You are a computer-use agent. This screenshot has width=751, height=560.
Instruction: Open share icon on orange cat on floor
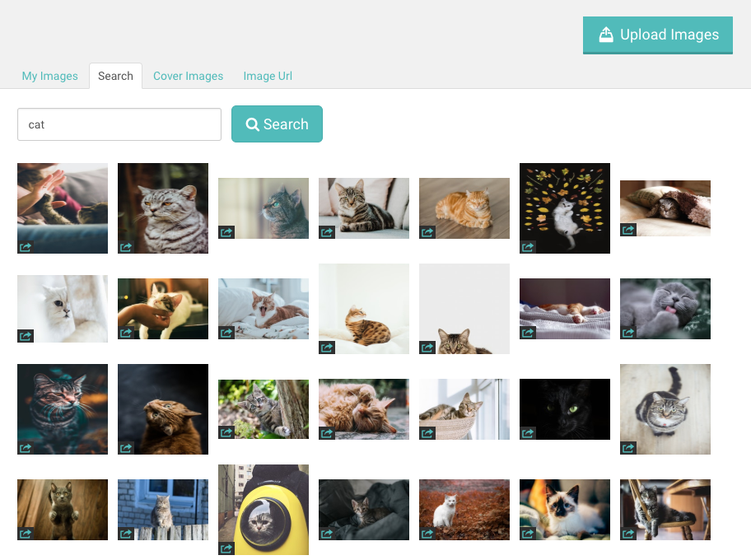coord(427,232)
